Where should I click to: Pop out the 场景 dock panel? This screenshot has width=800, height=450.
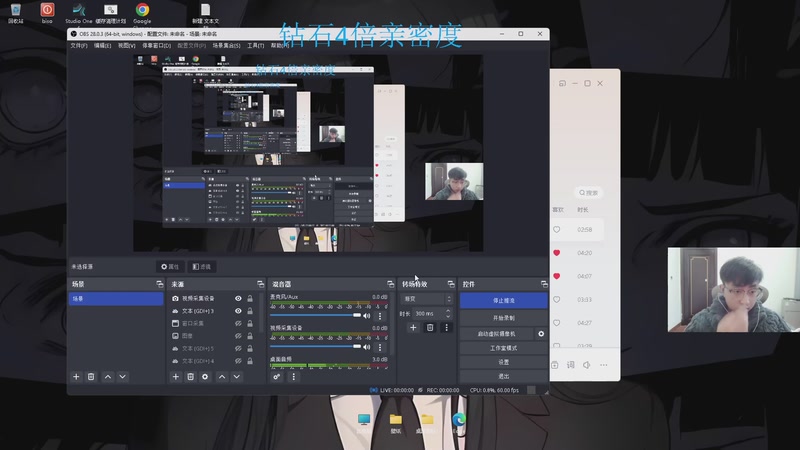coord(160,284)
